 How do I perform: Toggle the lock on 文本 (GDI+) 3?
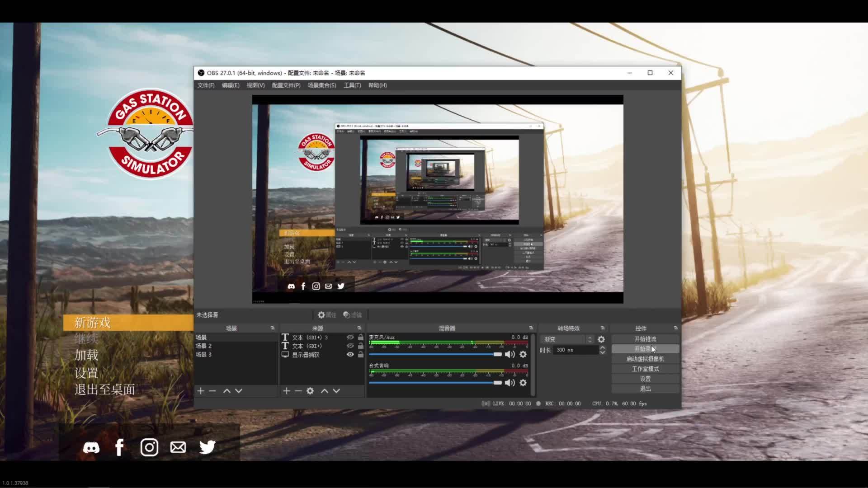361,338
